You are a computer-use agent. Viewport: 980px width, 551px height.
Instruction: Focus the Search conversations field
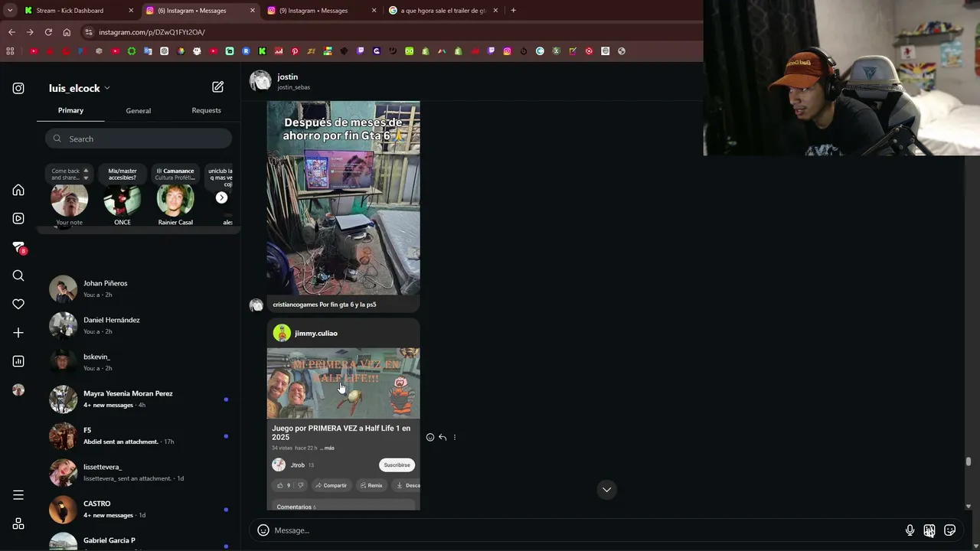pos(138,139)
